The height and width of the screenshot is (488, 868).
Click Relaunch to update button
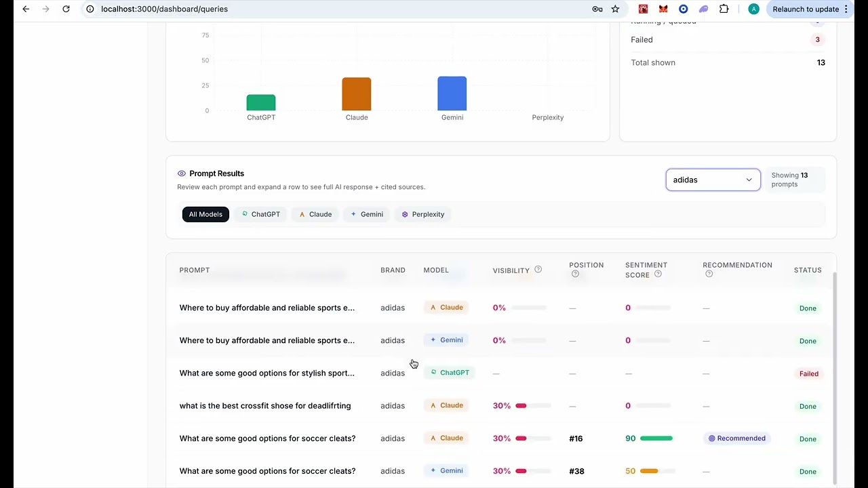805,9
